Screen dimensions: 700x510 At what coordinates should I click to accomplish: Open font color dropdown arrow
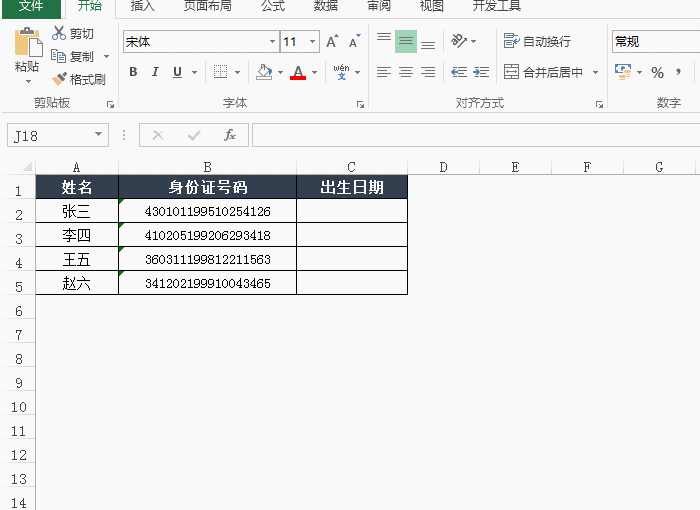tap(314, 72)
